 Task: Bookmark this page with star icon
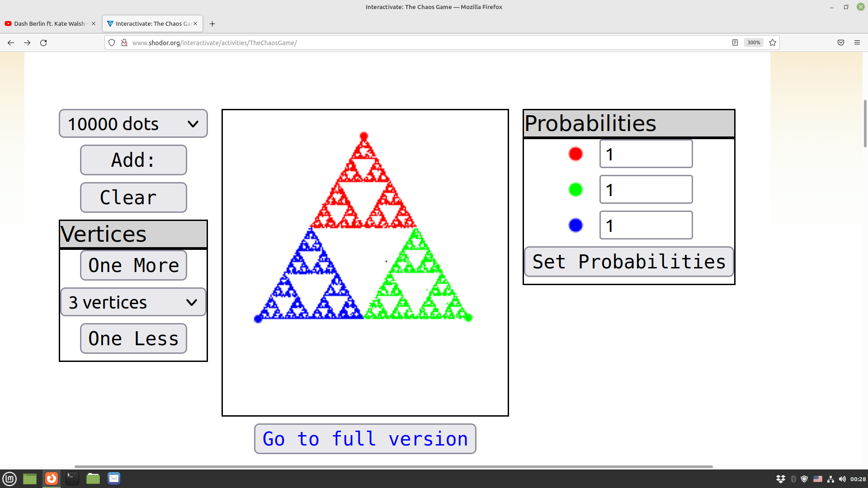[773, 42]
